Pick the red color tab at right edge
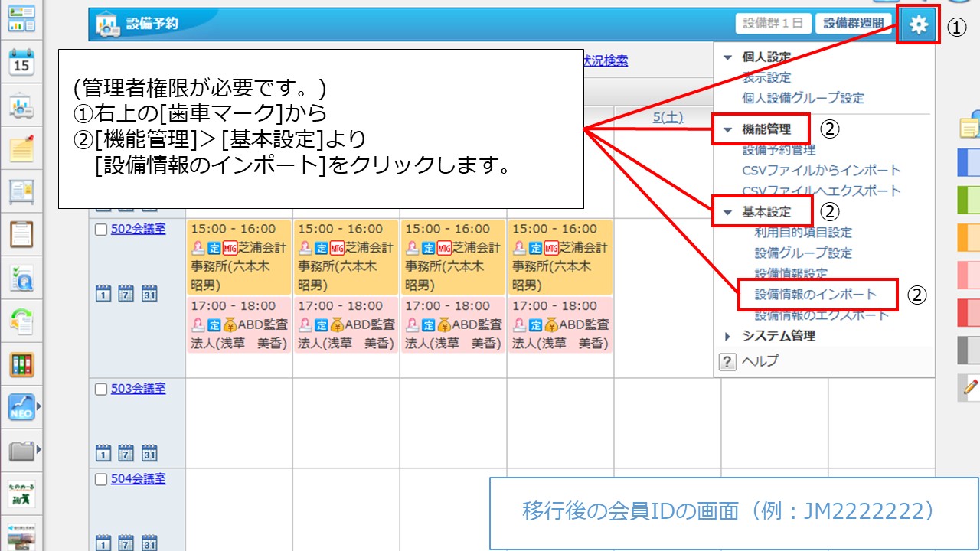The image size is (980, 551). (x=969, y=312)
